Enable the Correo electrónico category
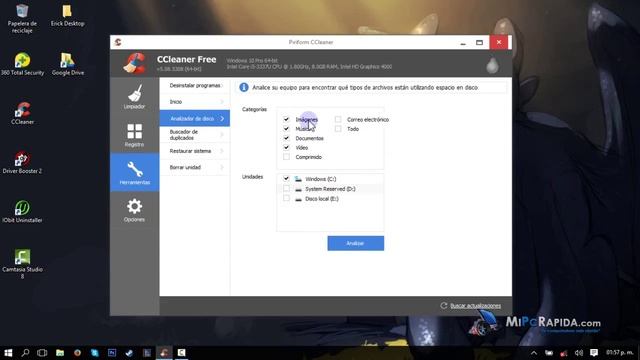The height and width of the screenshot is (360, 640). tap(338, 119)
